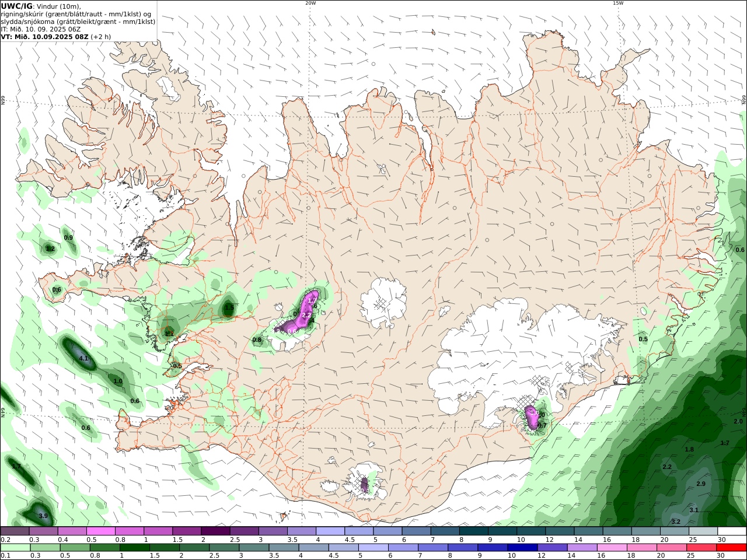The height and width of the screenshot is (560, 747).
Task: Click the 15W longitude label
Action: (618, 3)
